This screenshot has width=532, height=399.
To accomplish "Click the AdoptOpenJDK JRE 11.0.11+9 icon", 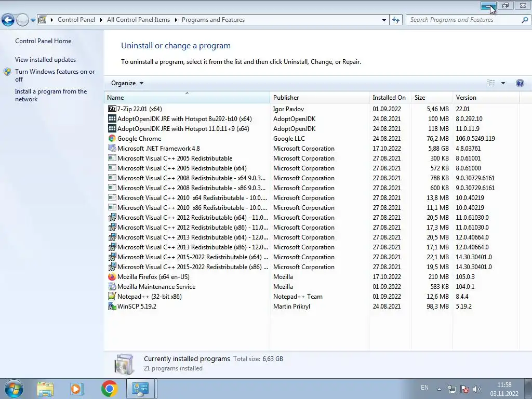I will [112, 129].
